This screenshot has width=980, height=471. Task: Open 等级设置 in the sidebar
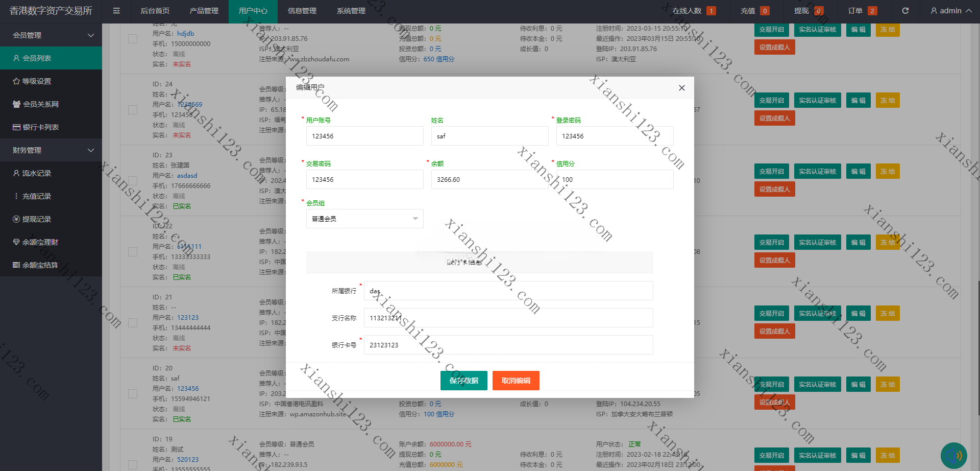pyautogui.click(x=51, y=81)
